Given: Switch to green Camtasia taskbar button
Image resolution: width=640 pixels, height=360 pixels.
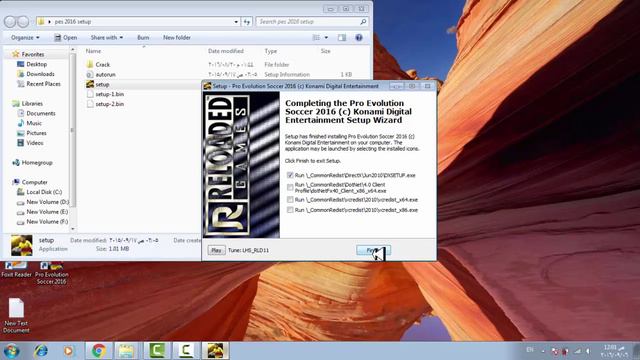Looking at the screenshot, I should pos(157,351).
